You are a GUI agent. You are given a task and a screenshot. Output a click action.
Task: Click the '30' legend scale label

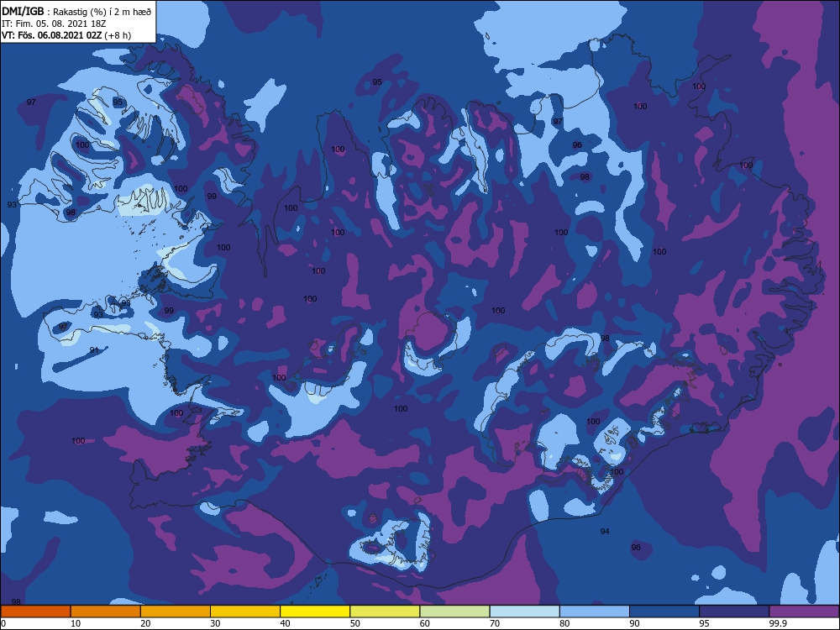(x=215, y=623)
